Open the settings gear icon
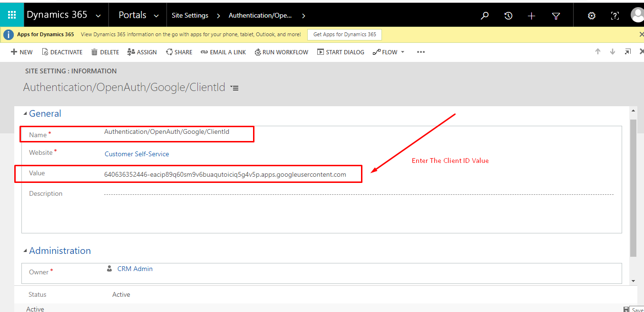The image size is (644, 312). coord(592,16)
